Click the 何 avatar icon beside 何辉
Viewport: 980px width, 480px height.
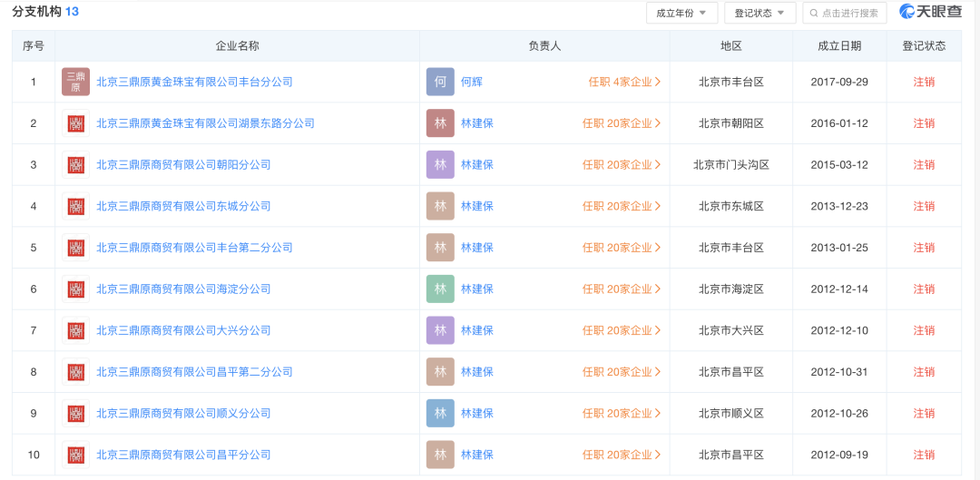[440, 82]
